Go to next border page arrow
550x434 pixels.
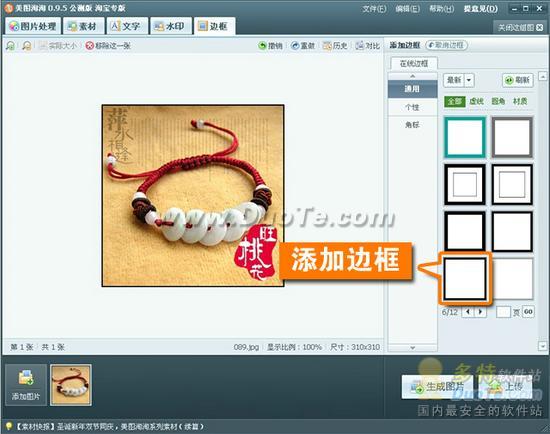click(481, 312)
